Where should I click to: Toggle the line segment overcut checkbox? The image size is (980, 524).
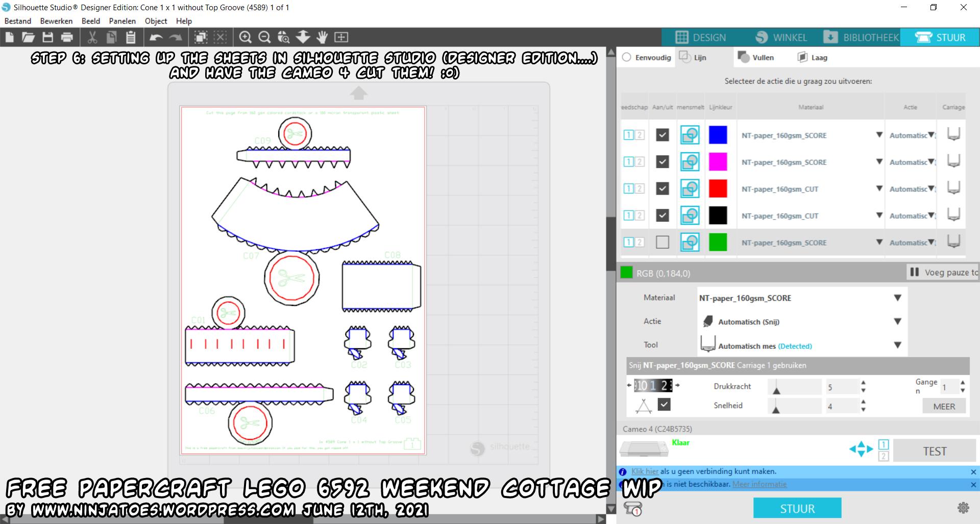click(664, 405)
